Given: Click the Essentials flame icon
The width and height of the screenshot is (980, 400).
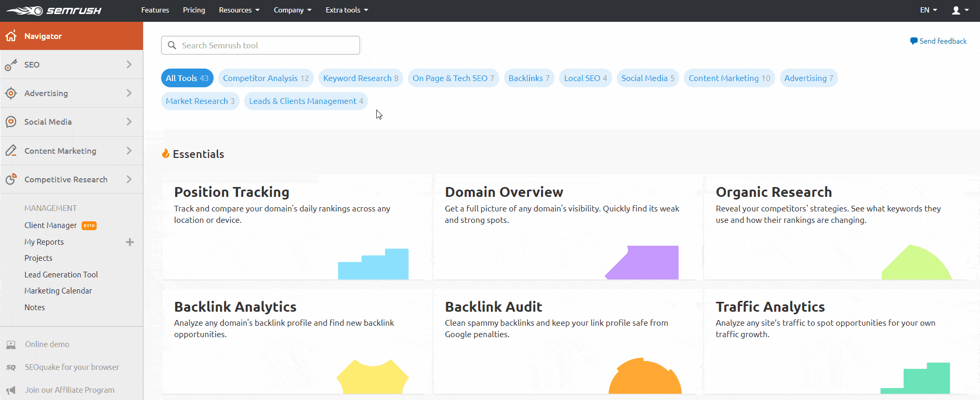Looking at the screenshot, I should [166, 154].
